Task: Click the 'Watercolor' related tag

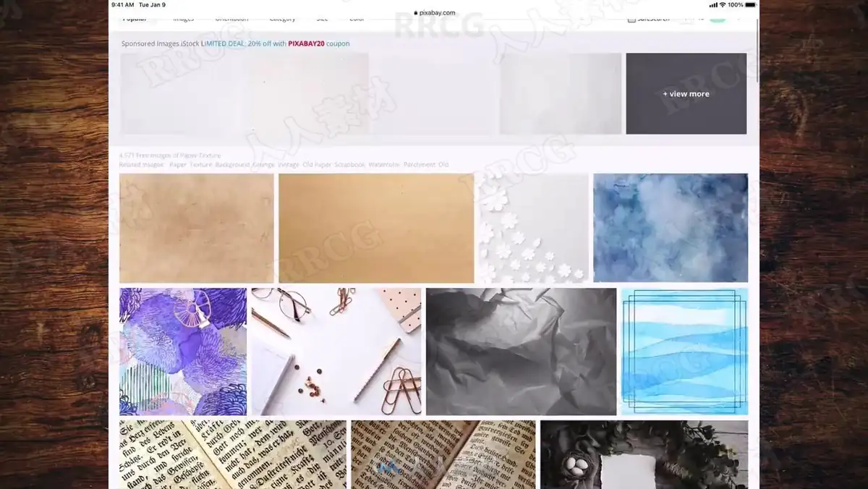Action: coord(383,165)
